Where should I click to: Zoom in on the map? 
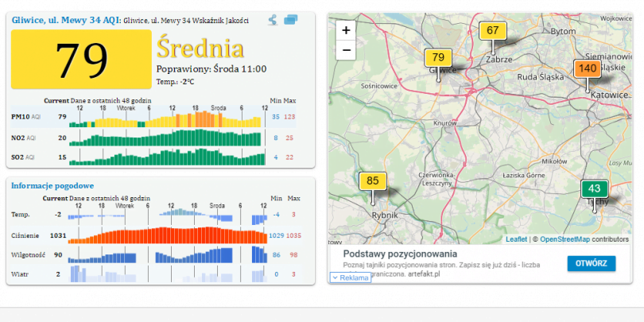tap(346, 30)
